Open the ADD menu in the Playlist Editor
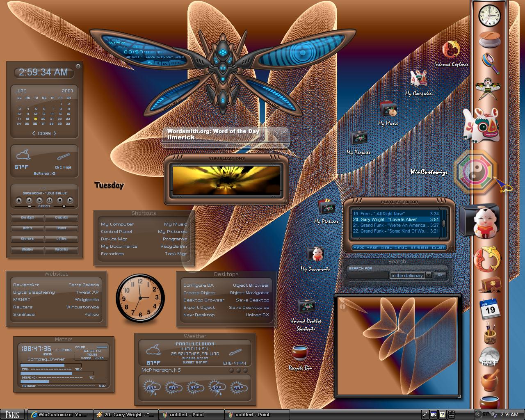The height and width of the screenshot is (420, 525). (359, 247)
